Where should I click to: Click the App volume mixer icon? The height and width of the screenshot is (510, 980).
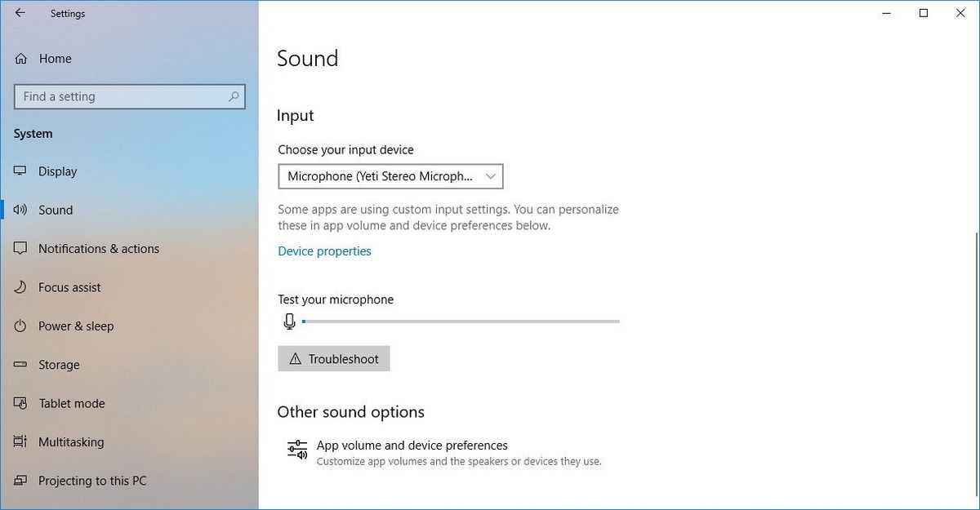click(296, 449)
